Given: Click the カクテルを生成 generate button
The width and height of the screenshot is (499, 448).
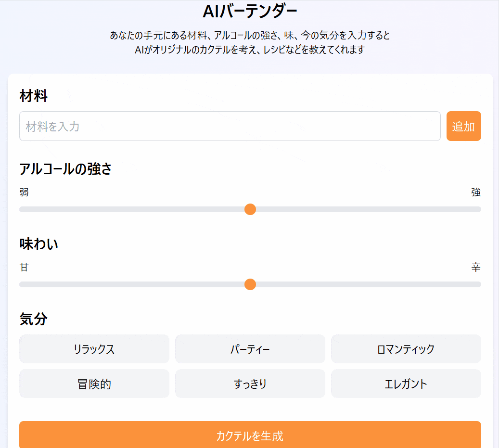Looking at the screenshot, I should (x=250, y=435).
